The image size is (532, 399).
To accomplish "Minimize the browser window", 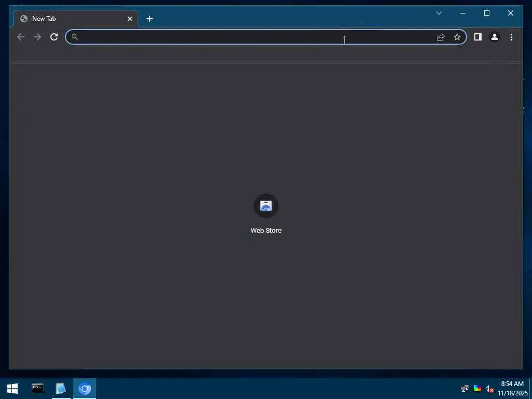I will pyautogui.click(x=463, y=13).
